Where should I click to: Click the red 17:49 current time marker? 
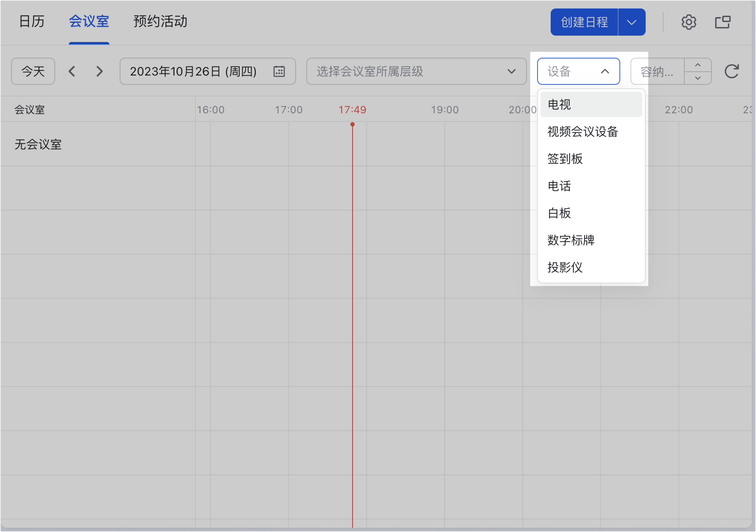click(x=352, y=110)
